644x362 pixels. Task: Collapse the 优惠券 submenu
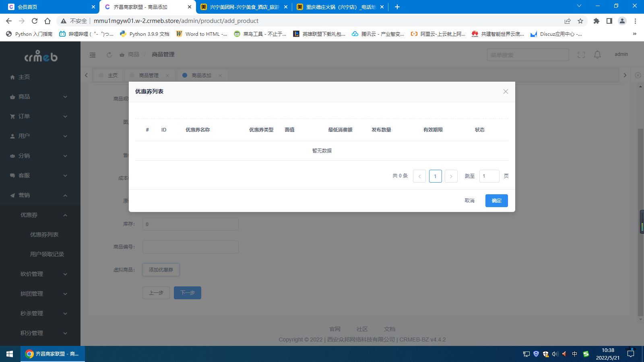point(40,215)
